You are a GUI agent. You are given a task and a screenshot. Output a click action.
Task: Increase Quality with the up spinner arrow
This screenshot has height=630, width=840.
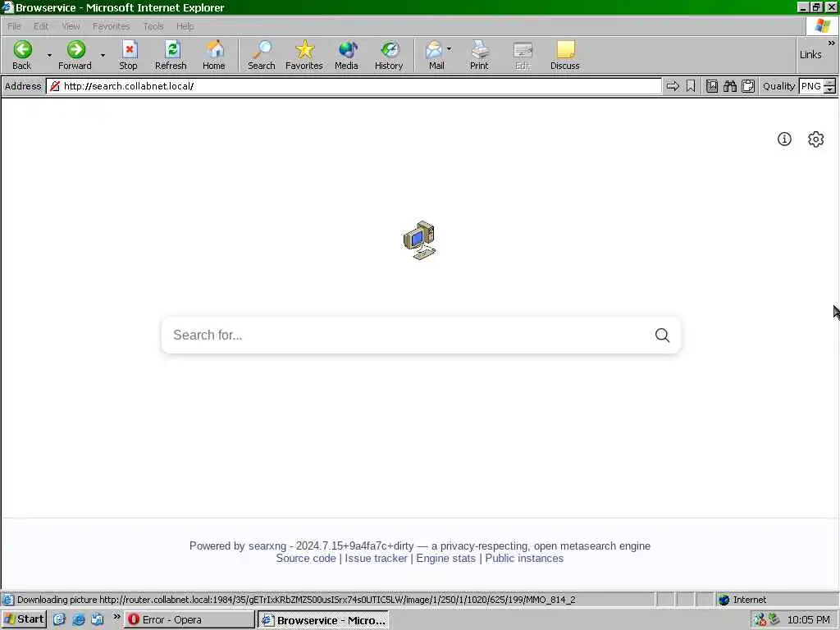[x=830, y=83]
